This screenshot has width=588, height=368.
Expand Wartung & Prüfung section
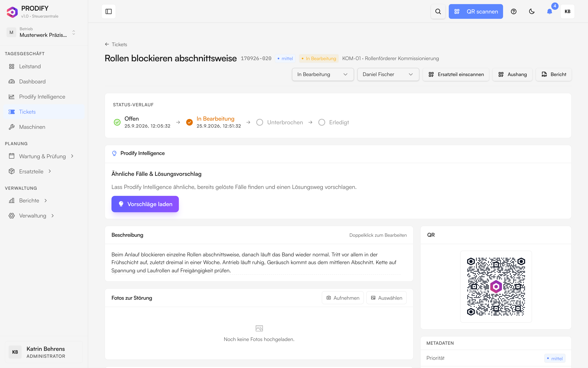(44, 156)
